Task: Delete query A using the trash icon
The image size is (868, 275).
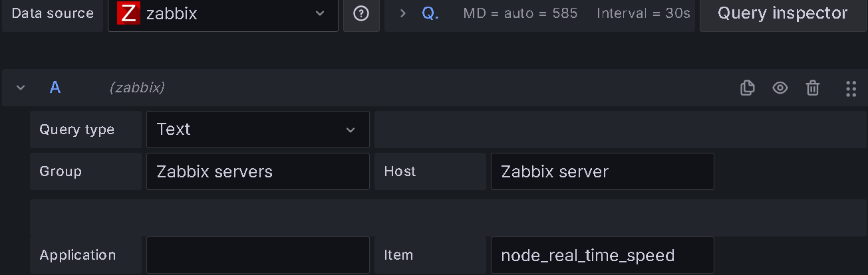Action: (x=813, y=88)
